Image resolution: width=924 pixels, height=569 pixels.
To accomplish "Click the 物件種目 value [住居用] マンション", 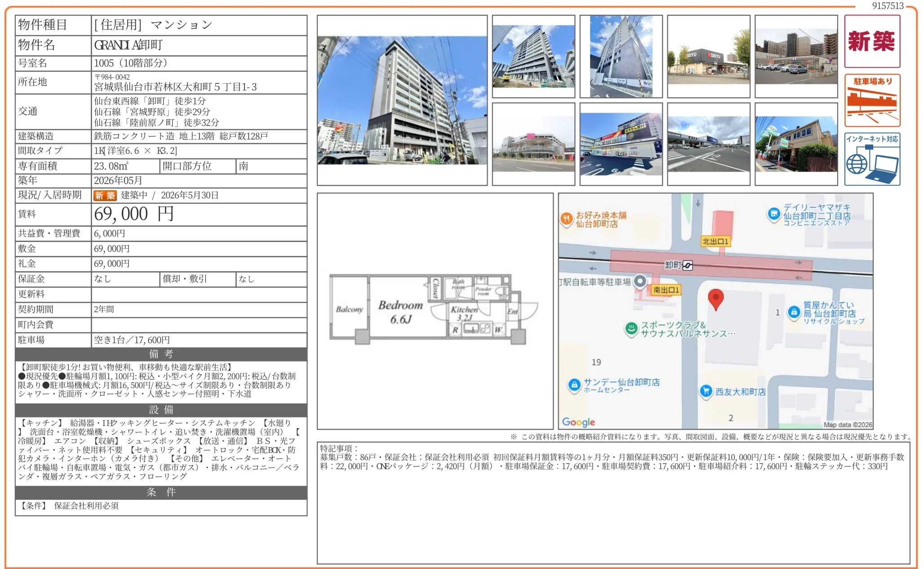I will [x=153, y=25].
